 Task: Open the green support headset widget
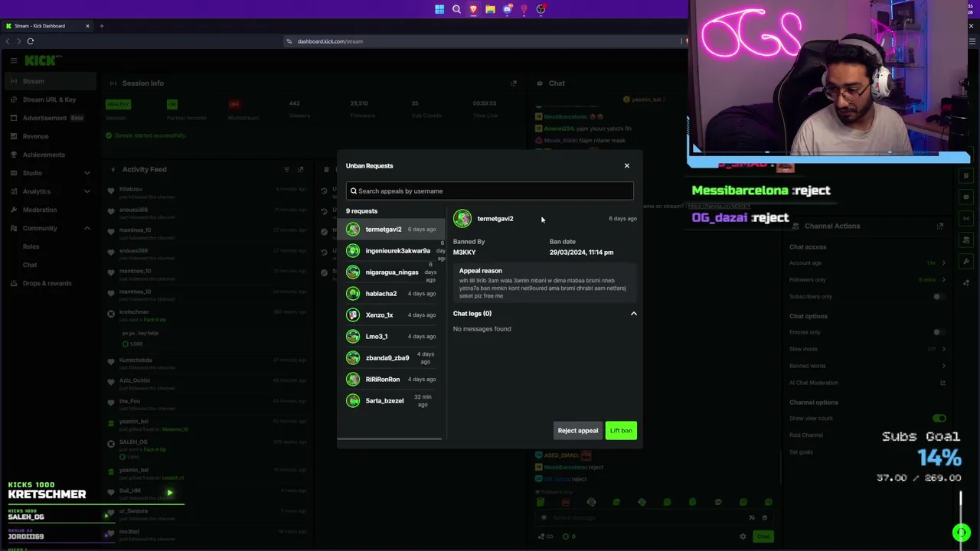[961, 532]
